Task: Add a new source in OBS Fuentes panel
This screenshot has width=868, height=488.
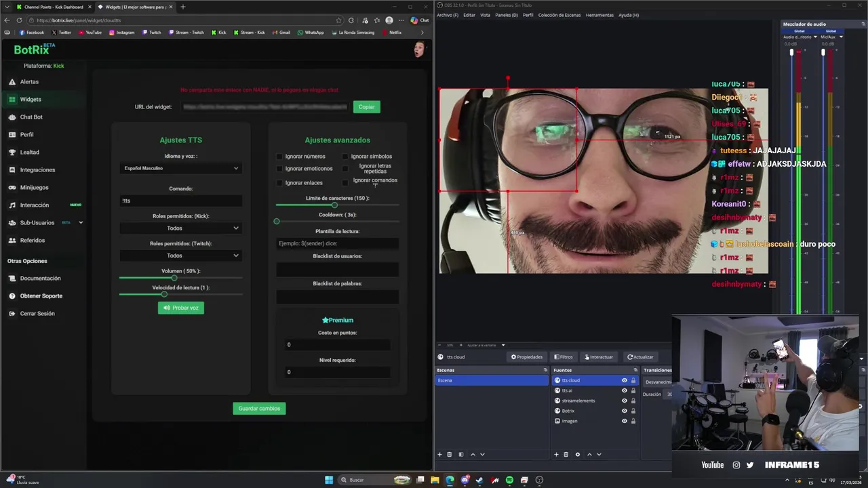Action: 556,455
